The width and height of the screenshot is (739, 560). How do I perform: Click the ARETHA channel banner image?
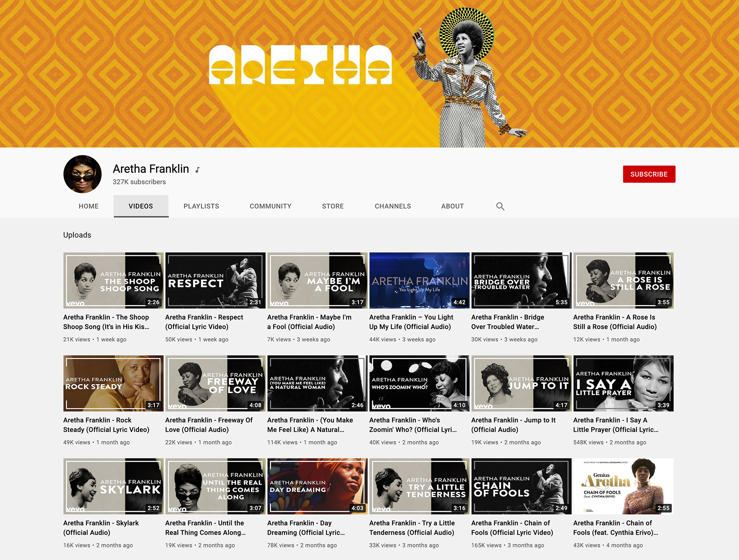click(369, 74)
